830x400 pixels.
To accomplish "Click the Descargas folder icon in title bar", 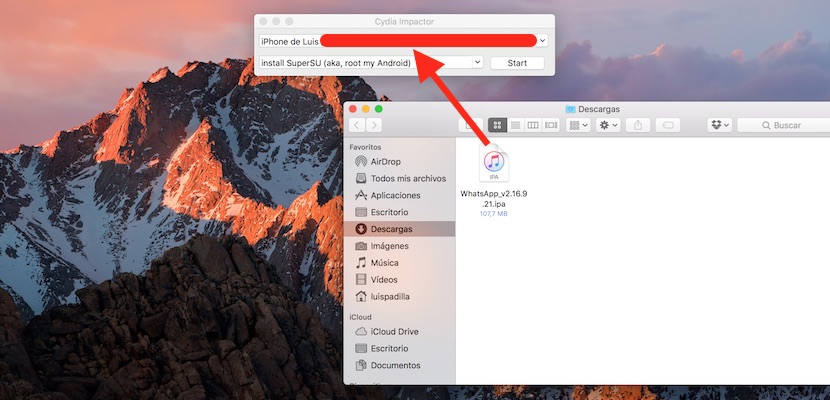I will tap(570, 109).
